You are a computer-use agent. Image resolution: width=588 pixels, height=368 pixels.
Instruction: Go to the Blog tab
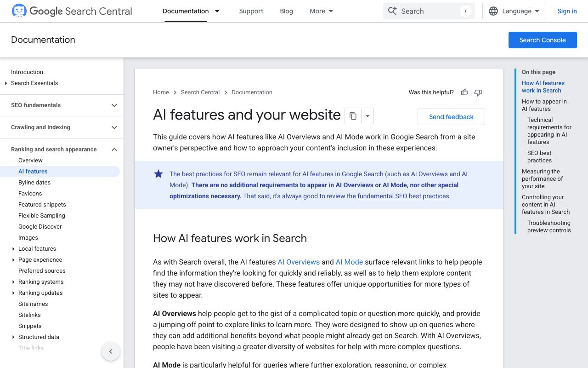coord(286,11)
